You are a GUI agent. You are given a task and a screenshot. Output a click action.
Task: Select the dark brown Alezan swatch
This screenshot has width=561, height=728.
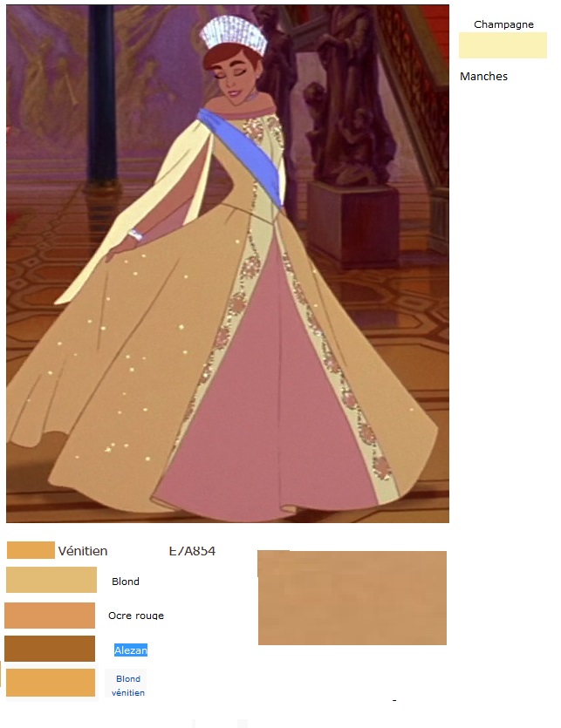point(50,649)
